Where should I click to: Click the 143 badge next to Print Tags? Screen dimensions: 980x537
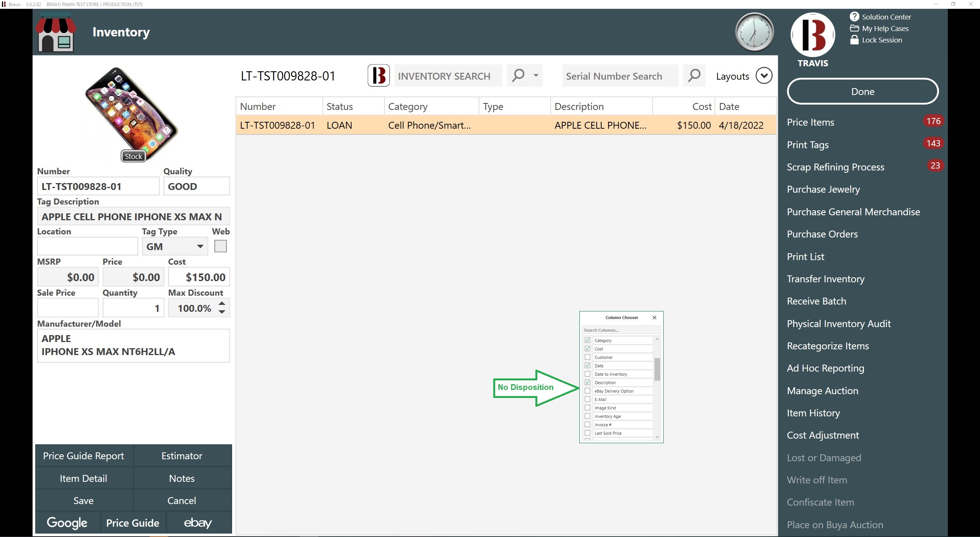933,143
